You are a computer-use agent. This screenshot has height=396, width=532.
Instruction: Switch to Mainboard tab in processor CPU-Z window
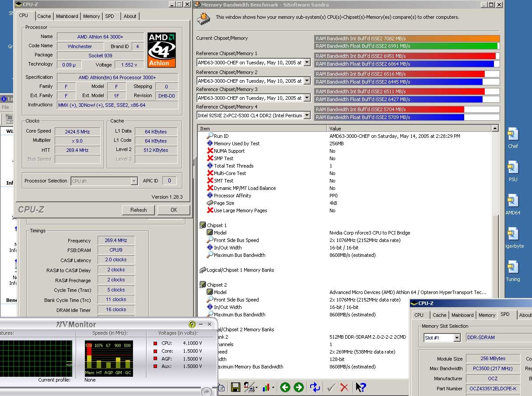point(67,16)
